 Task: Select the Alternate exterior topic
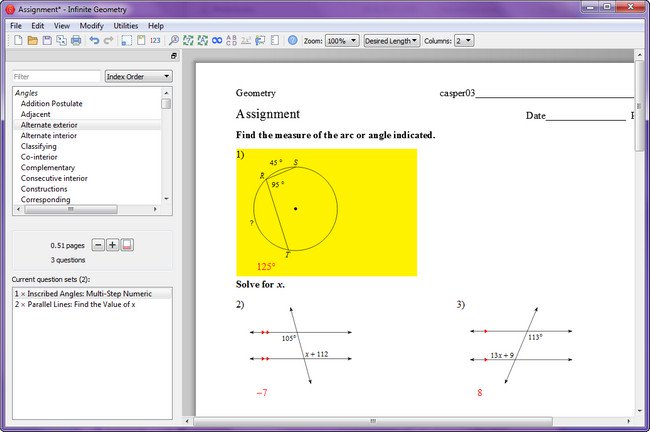[x=50, y=125]
